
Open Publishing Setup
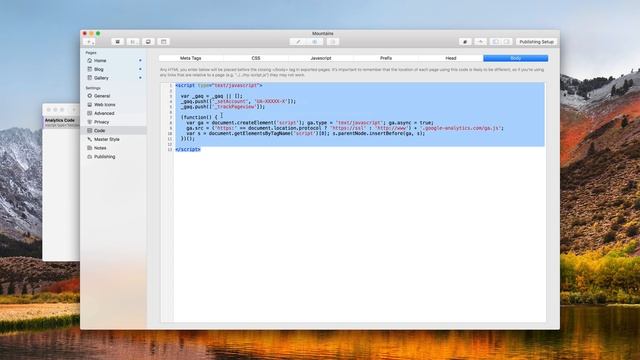coord(536,42)
